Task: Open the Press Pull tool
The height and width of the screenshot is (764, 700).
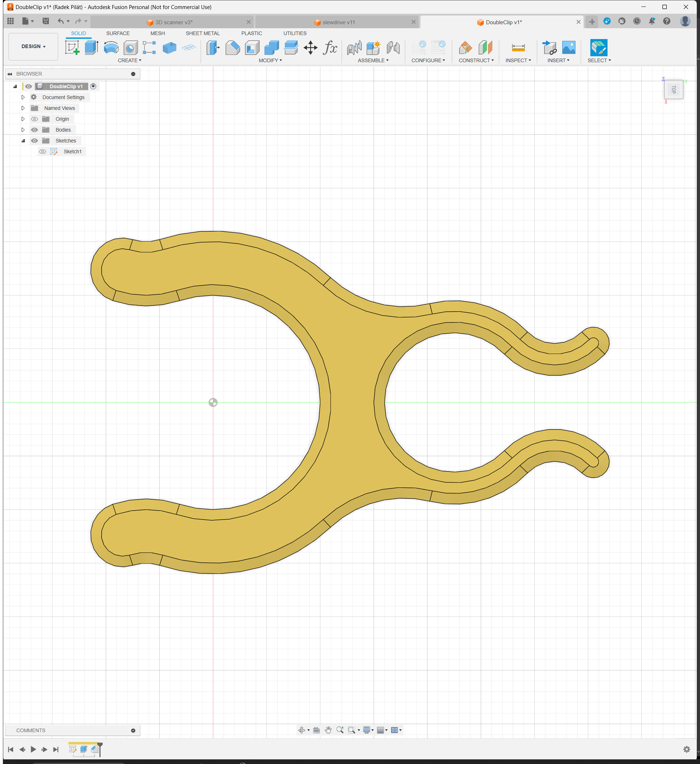Action: (x=213, y=48)
